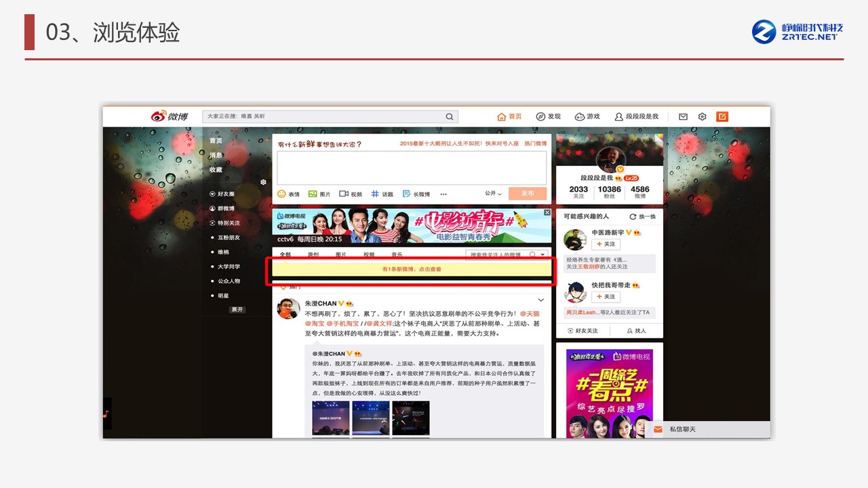The height and width of the screenshot is (488, 868).
Task: Follow 中医路新宇 with 关注 button
Action: pyautogui.click(x=606, y=245)
